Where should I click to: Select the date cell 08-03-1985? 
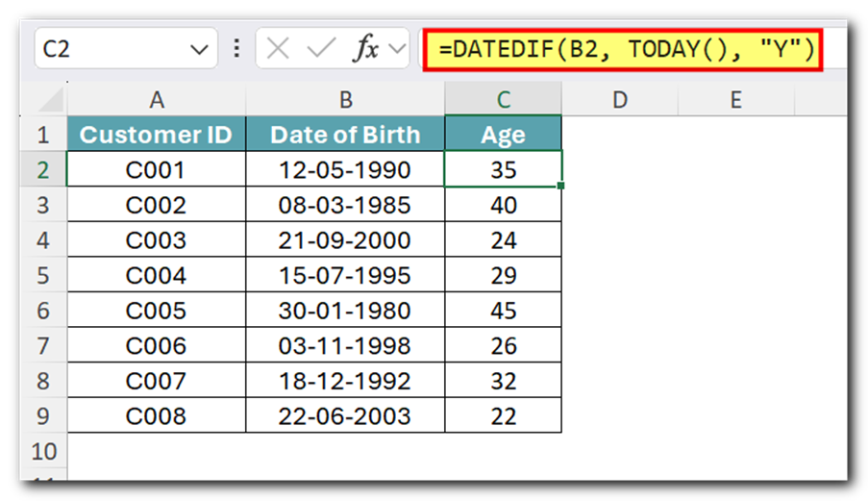point(345,205)
